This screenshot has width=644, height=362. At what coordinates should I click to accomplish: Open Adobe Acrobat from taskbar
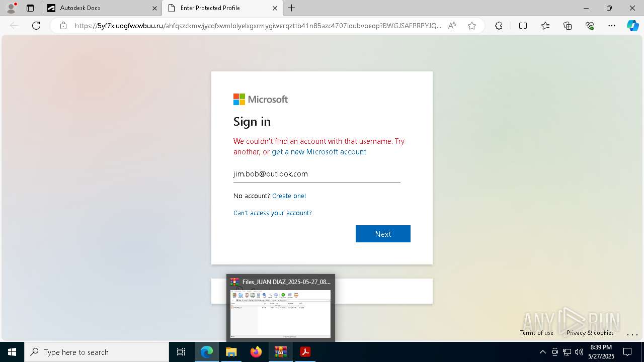[305, 352]
